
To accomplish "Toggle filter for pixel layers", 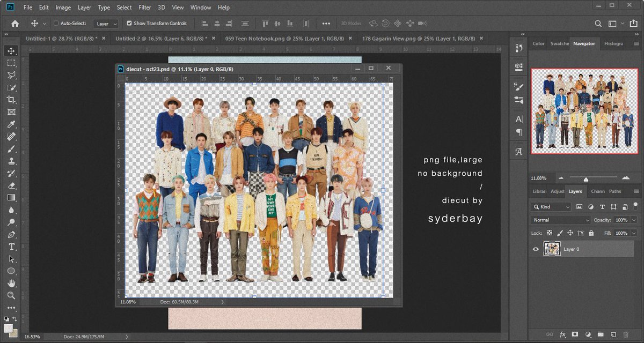I will click(x=579, y=207).
